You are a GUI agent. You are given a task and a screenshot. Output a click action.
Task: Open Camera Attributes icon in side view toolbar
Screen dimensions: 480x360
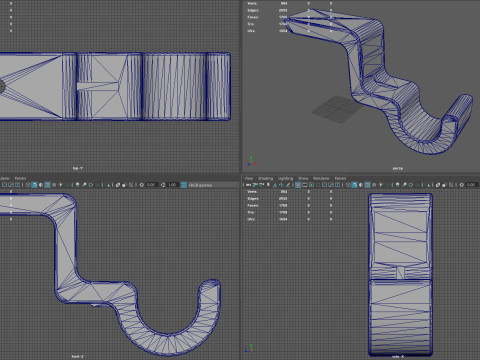click(261, 185)
